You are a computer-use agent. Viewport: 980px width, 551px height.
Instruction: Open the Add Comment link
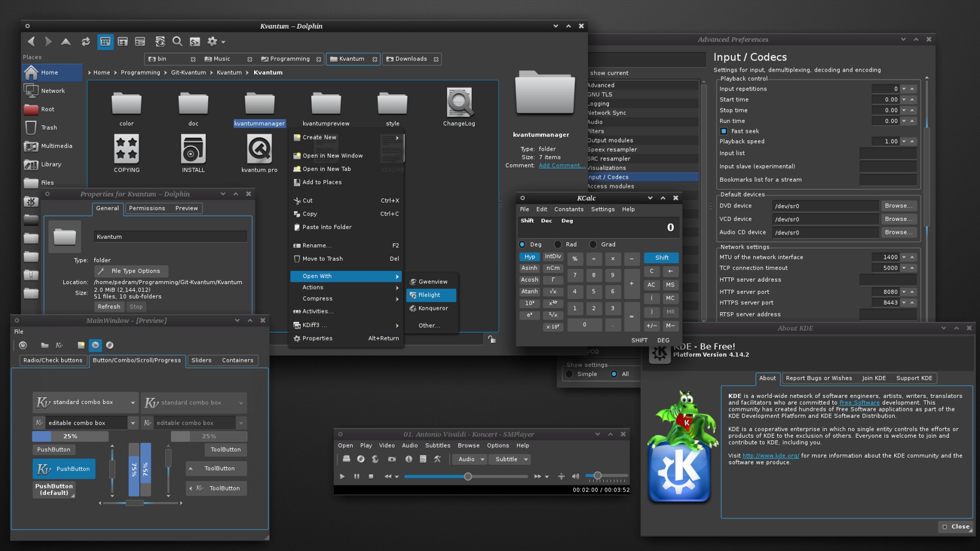click(560, 165)
